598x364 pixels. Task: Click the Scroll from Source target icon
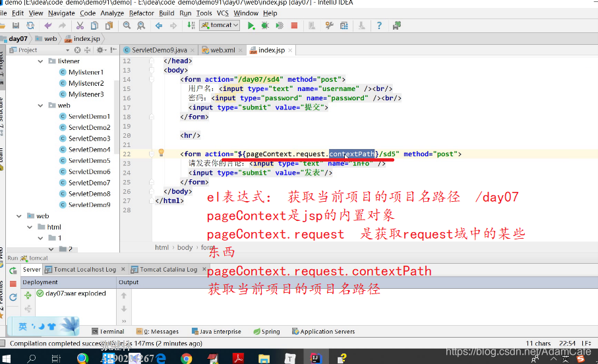tap(77, 50)
